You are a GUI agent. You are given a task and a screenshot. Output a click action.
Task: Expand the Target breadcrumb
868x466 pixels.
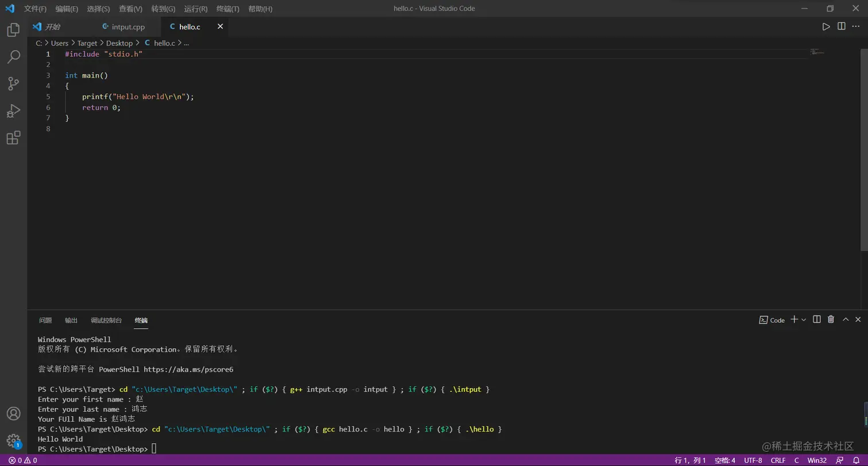87,43
